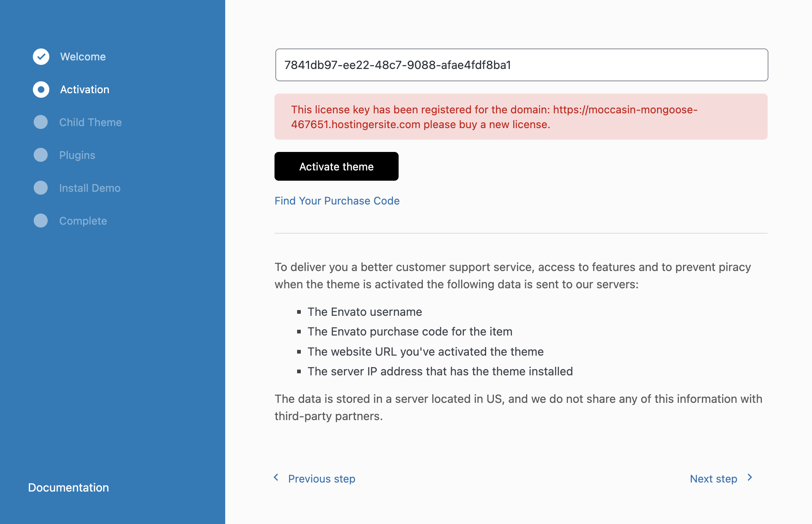
Task: Click the Activation step circle indicator
Action: pos(41,90)
